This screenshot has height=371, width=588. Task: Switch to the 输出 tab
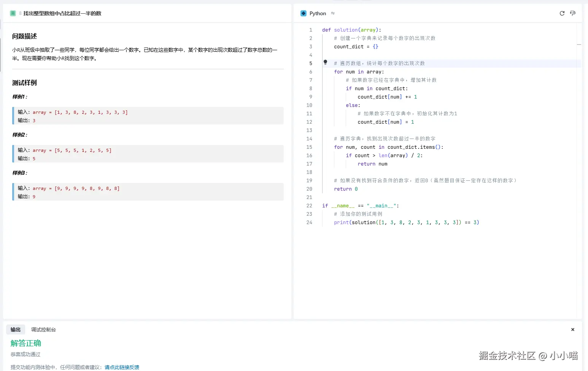click(x=16, y=330)
